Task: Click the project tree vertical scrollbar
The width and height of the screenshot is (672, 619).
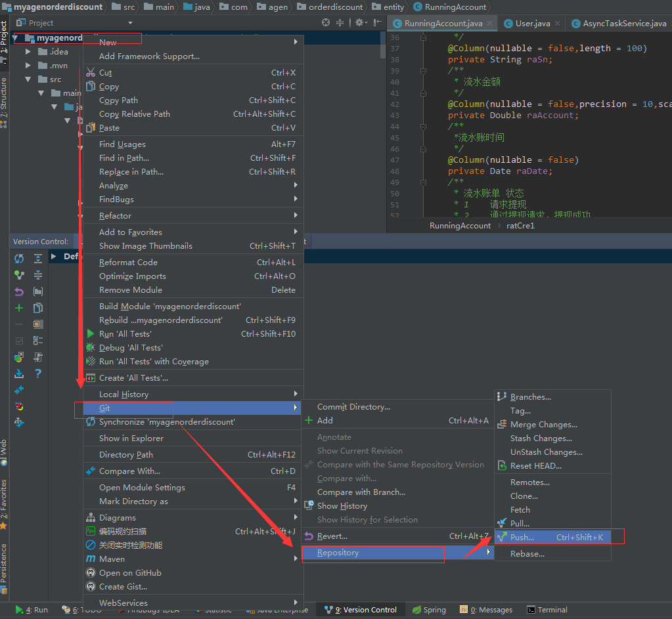Action: (383, 45)
